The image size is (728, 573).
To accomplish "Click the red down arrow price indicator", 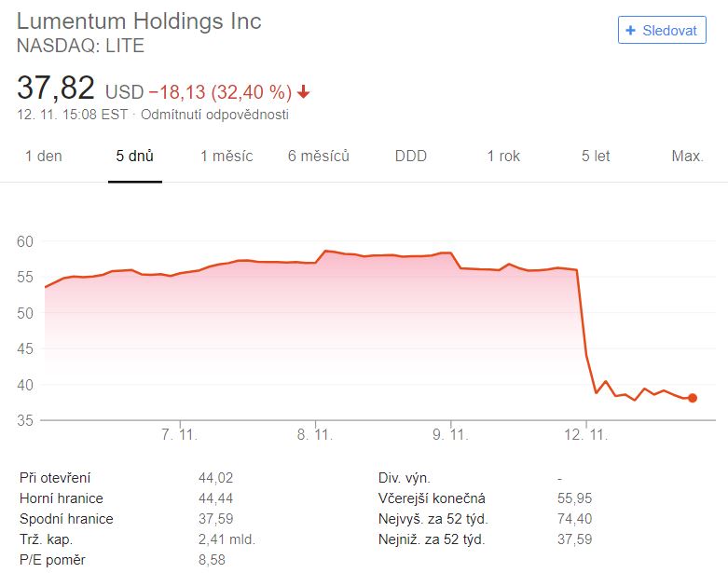I will pyautogui.click(x=303, y=92).
